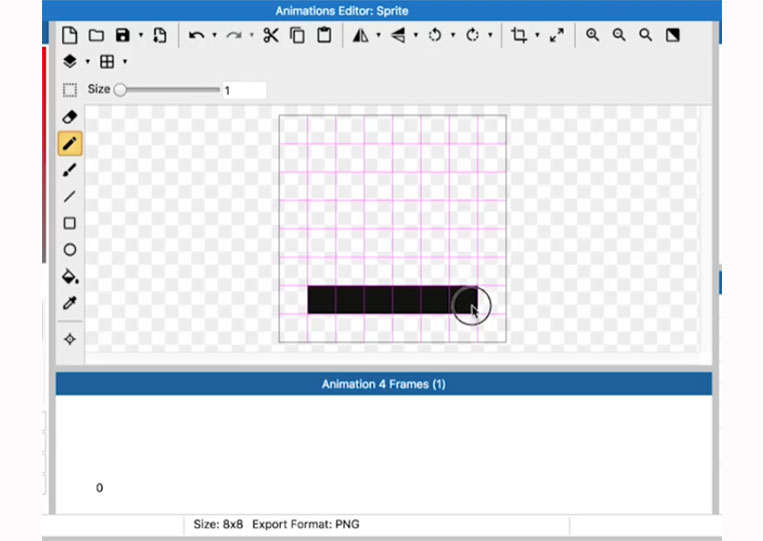Open the Crop options dropdown arrow
The image size is (763, 541).
click(x=537, y=35)
